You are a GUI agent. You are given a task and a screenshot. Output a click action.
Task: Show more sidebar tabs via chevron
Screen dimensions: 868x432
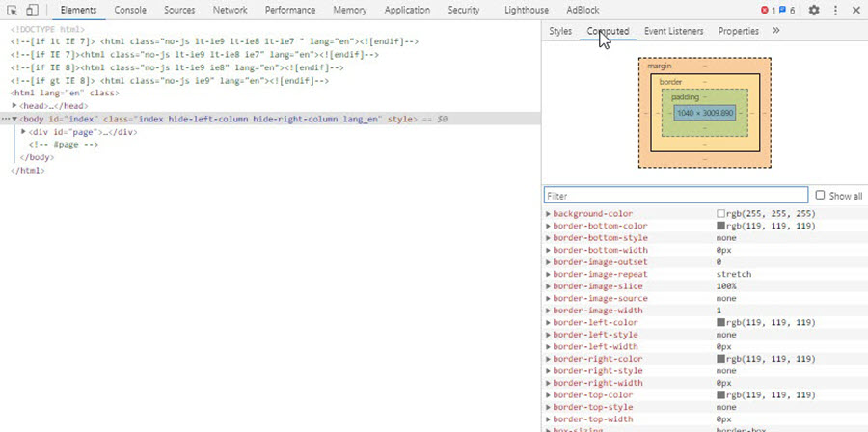click(x=776, y=31)
